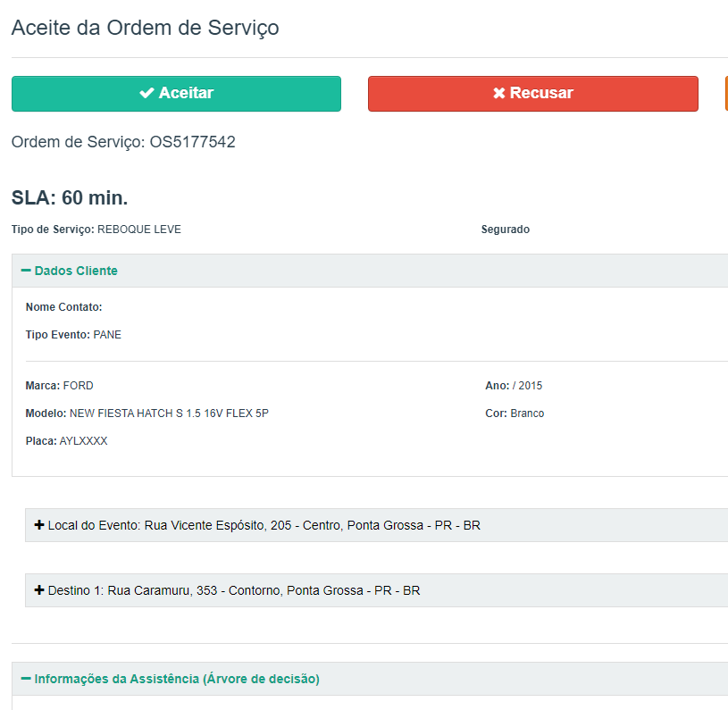
Task: Click the SLA: 60 min. heading
Action: tap(70, 198)
